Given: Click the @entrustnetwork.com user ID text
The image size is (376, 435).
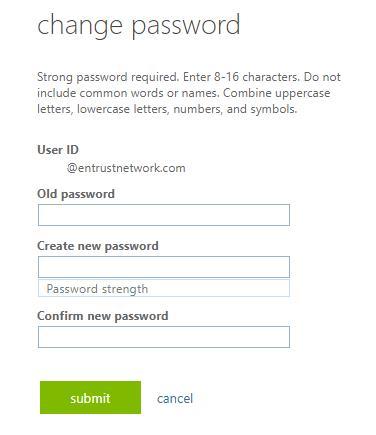Looking at the screenshot, I should [x=126, y=168].
